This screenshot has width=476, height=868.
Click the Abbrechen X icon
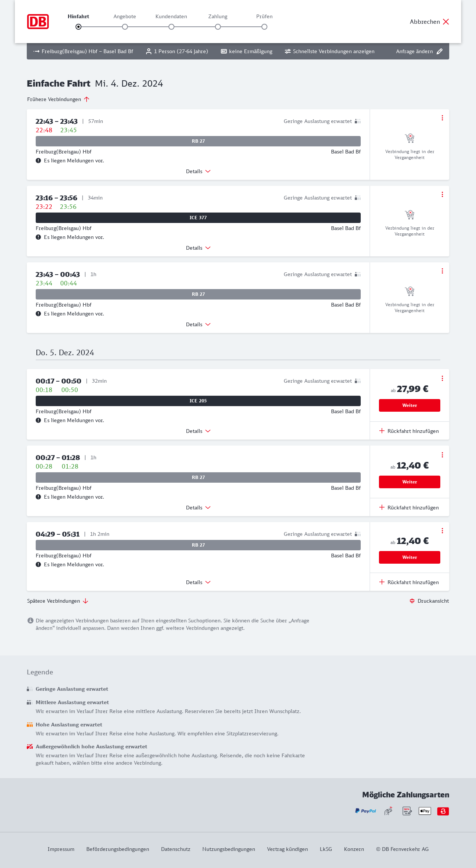pyautogui.click(x=446, y=22)
